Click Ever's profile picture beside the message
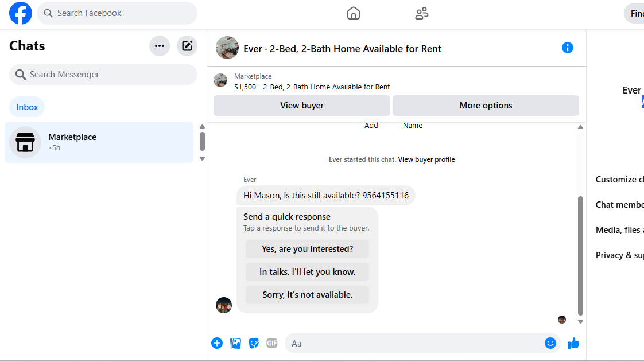Image resolution: width=644 pixels, height=362 pixels. click(224, 305)
